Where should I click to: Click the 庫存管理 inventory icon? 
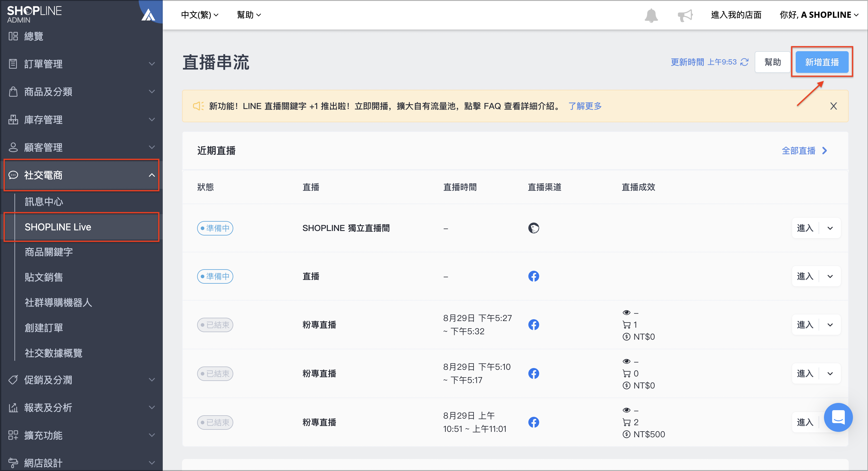click(13, 120)
